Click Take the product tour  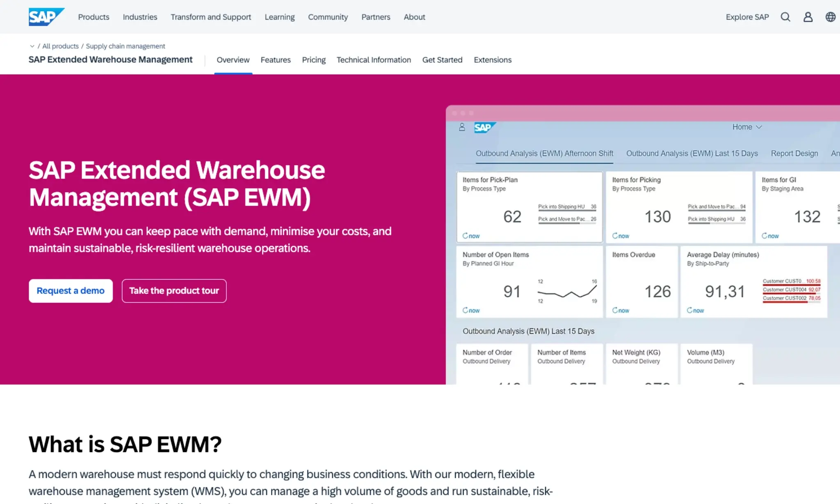tap(173, 291)
